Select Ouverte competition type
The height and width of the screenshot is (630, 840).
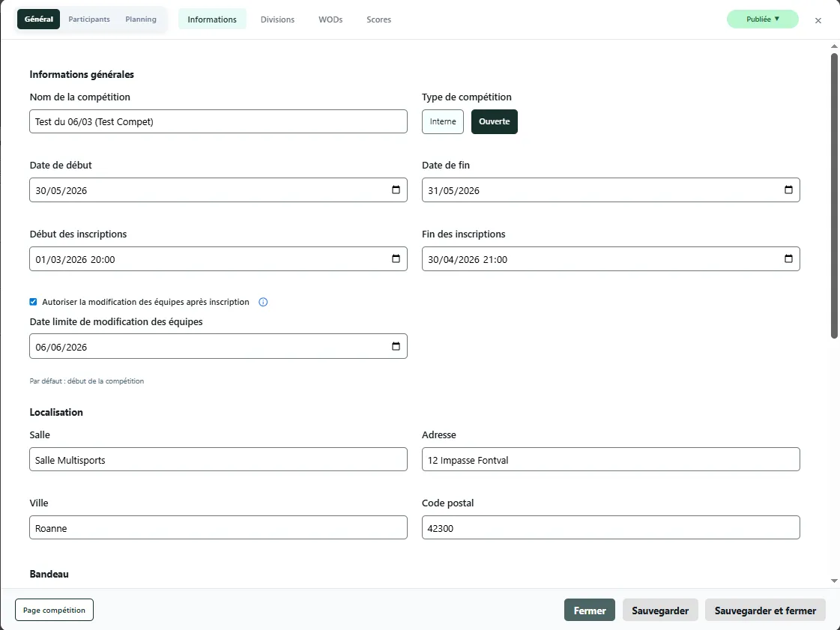click(494, 121)
